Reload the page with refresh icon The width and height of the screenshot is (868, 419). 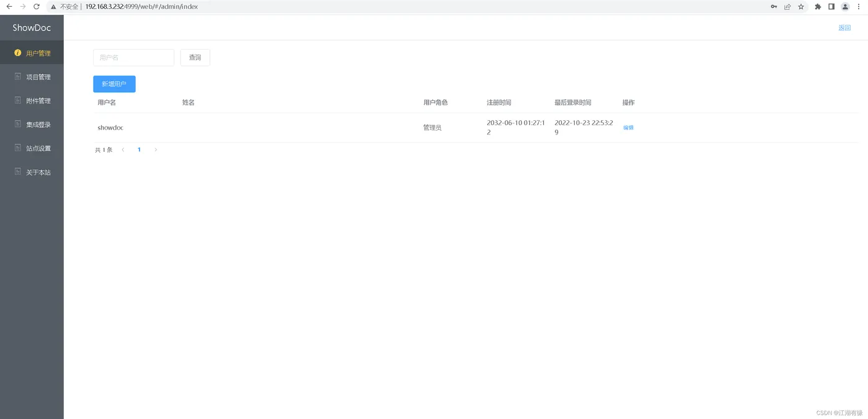click(37, 7)
